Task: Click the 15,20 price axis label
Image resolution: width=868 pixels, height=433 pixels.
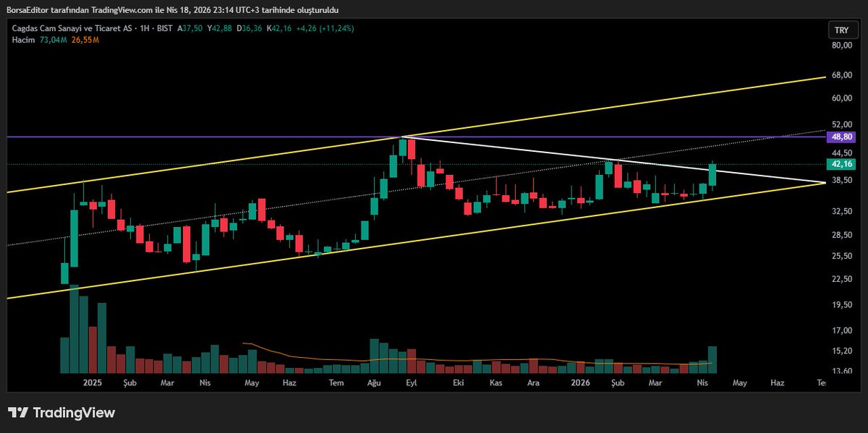Action: click(x=843, y=351)
